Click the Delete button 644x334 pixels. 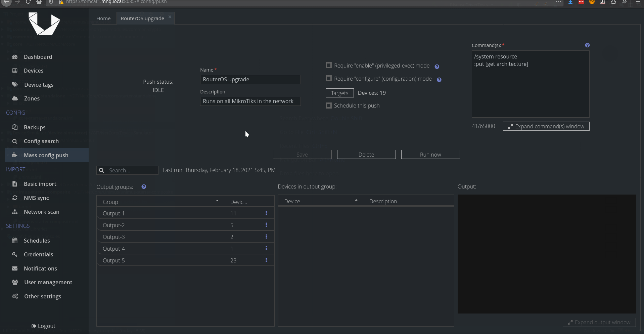pos(366,155)
